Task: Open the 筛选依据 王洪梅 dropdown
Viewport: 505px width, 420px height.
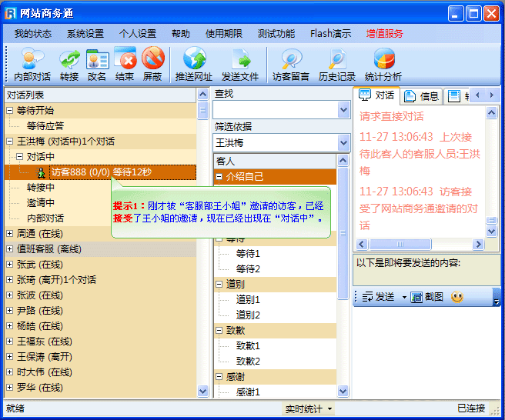Action: pos(343,143)
